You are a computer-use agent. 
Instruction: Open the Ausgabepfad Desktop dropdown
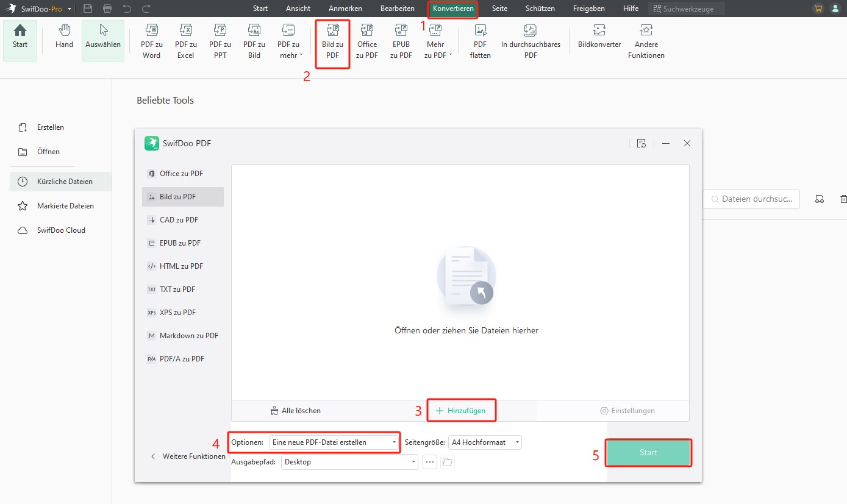(349, 462)
